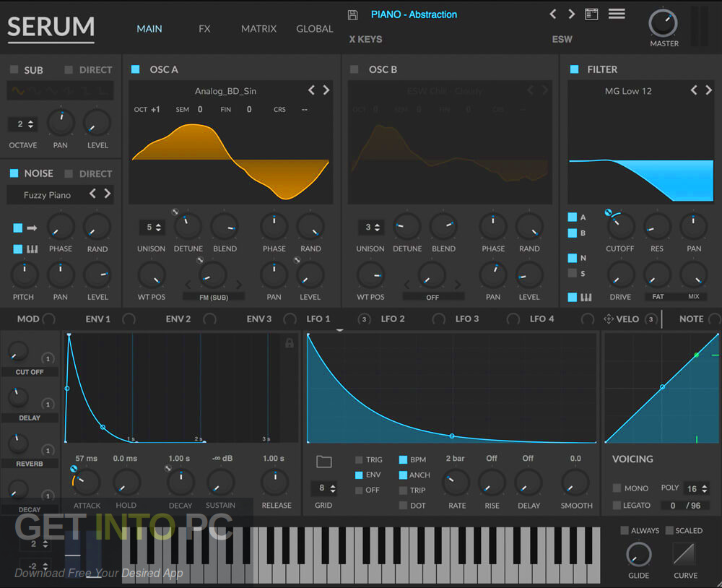Click the NOTE mod source label
Image resolution: width=722 pixels, height=588 pixels.
[x=691, y=319]
